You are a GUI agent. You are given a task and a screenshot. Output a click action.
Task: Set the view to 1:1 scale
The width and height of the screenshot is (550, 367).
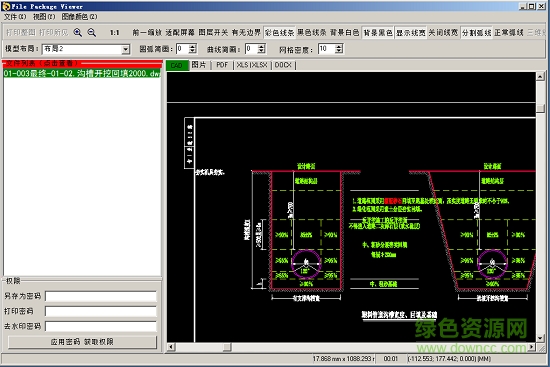coord(114,33)
